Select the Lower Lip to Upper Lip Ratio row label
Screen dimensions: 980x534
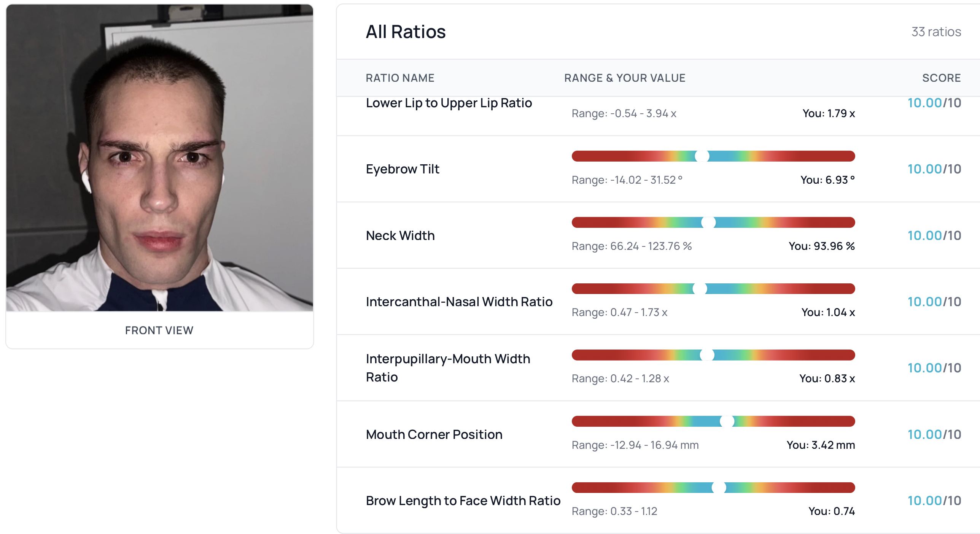(x=449, y=103)
